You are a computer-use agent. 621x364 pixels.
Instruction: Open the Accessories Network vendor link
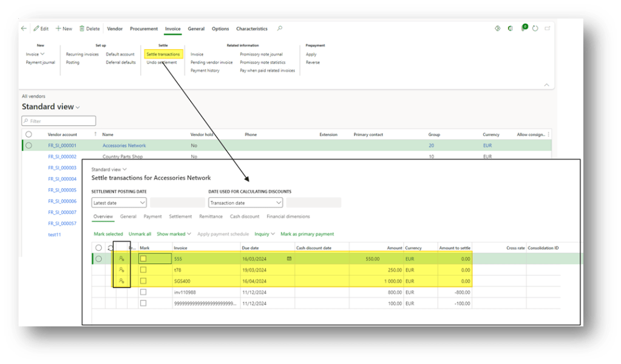pyautogui.click(x=124, y=146)
